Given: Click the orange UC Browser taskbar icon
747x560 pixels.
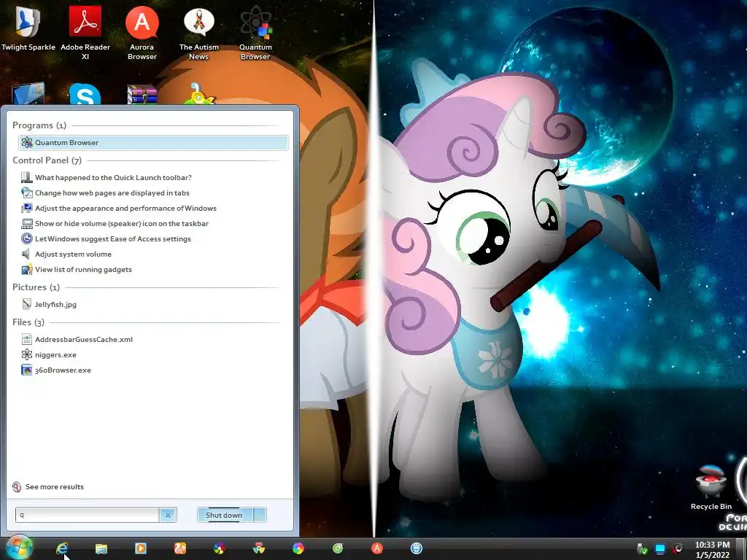Looking at the screenshot, I should coord(180,548).
